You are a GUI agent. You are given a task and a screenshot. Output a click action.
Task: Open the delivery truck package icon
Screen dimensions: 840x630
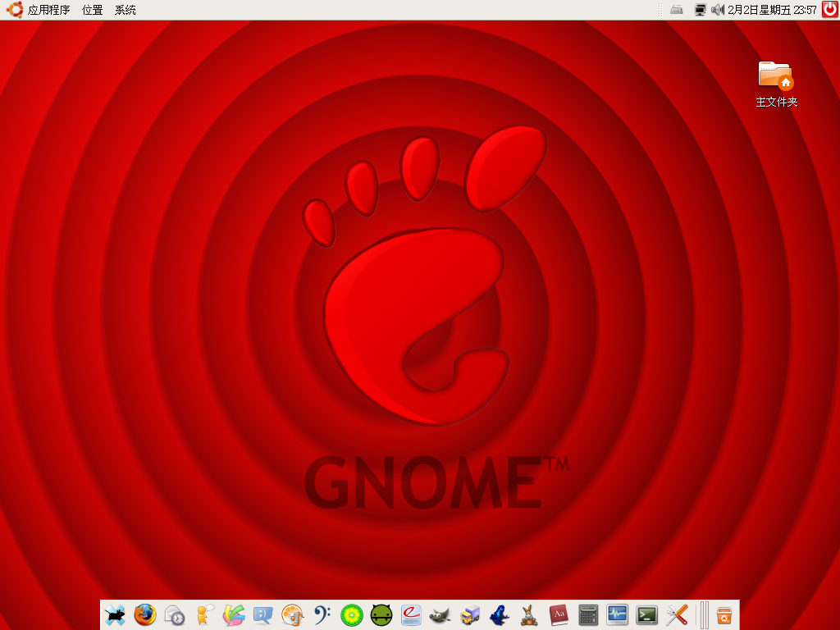pos(470,615)
